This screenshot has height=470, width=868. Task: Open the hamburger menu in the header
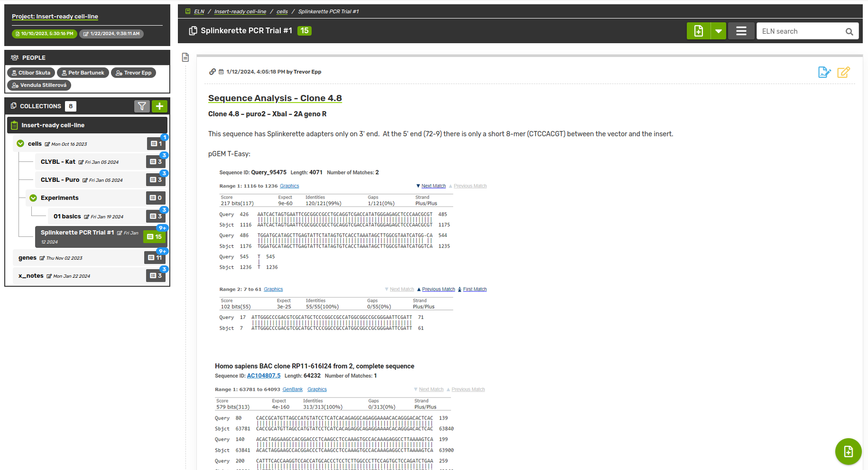pyautogui.click(x=741, y=31)
